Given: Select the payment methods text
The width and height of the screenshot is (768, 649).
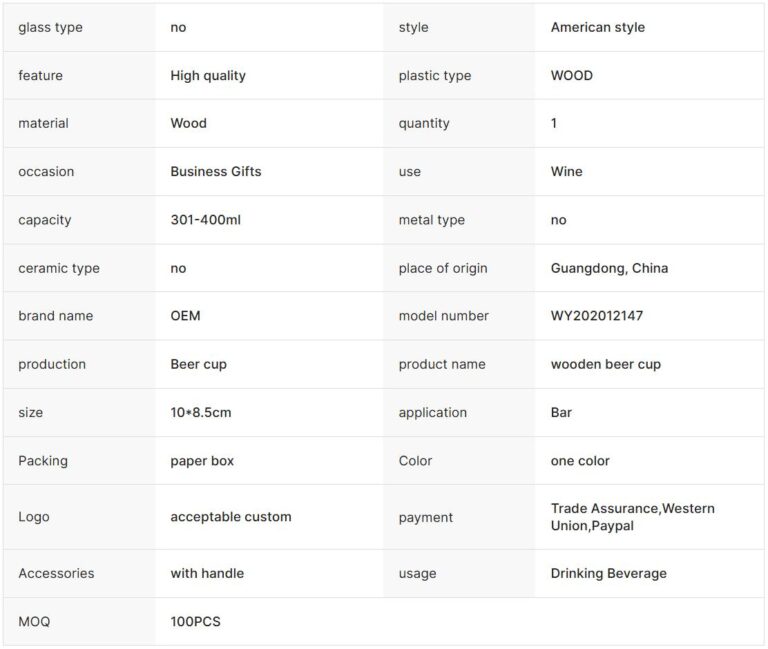Looking at the screenshot, I should [632, 517].
